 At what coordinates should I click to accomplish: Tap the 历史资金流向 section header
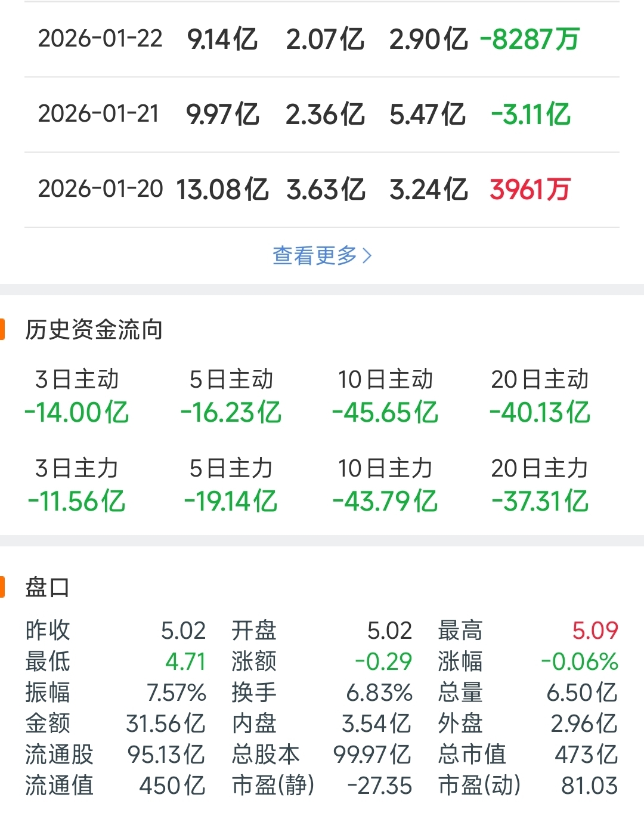(x=94, y=329)
